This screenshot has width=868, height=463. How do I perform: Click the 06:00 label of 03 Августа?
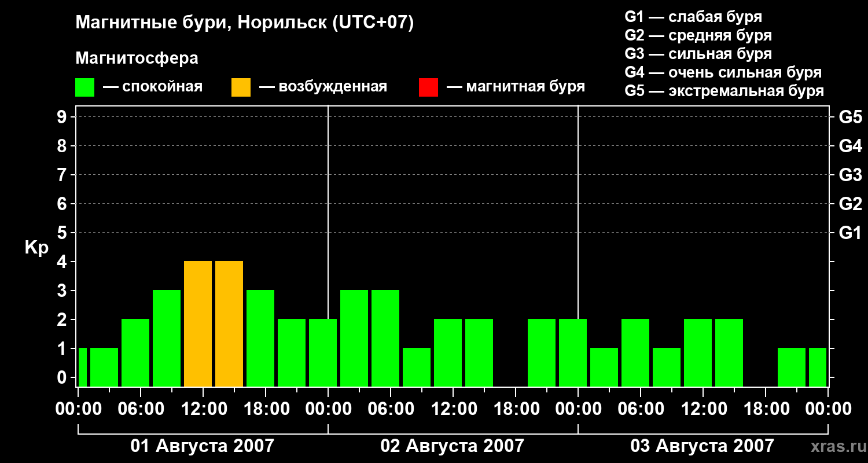point(641,409)
